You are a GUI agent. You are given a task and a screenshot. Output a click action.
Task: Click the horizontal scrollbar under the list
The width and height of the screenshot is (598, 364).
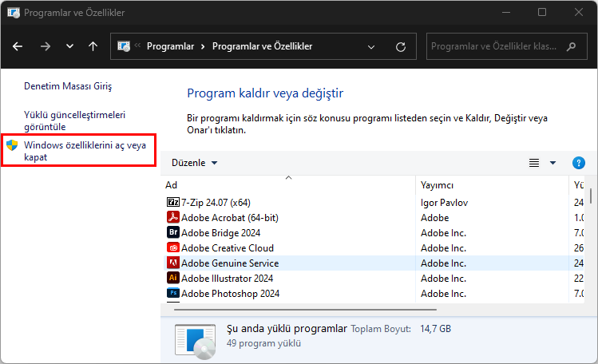click(305, 310)
